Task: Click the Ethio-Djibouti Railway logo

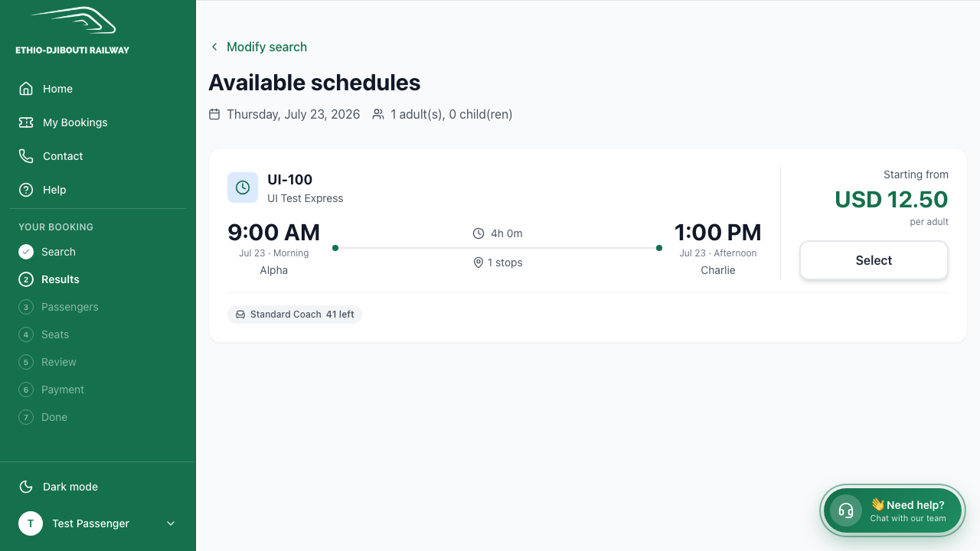Action: 73,31
